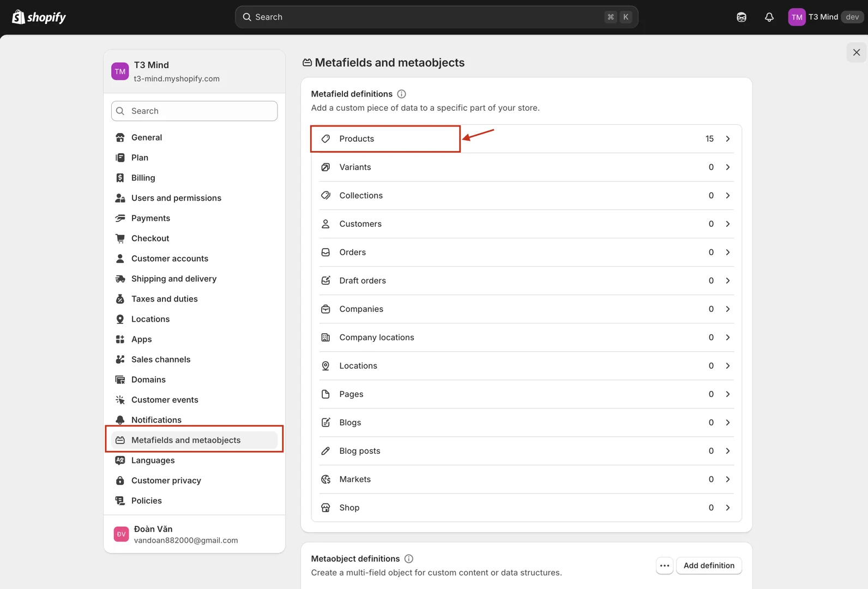Open the three-dots menu beside Add definition

click(665, 566)
